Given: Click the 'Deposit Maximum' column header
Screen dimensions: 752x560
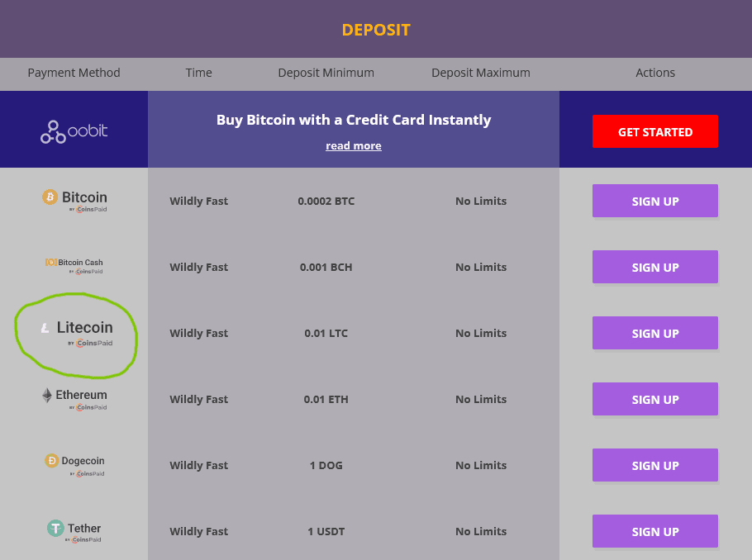Looking at the screenshot, I should (481, 73).
